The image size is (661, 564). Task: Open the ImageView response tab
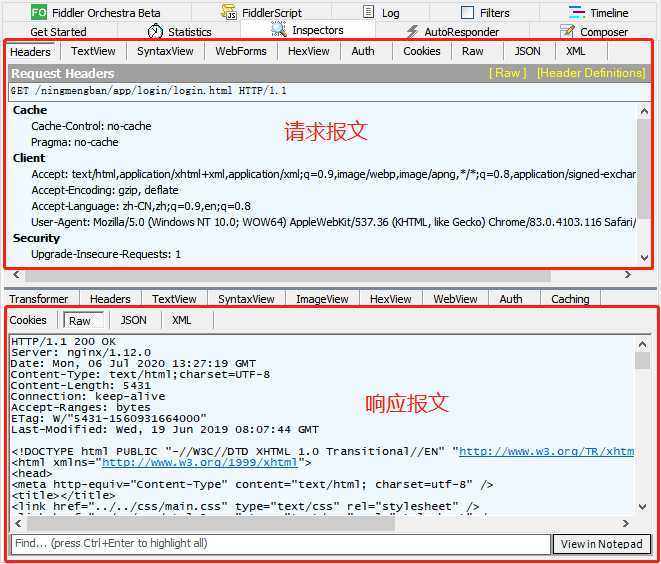tap(322, 299)
